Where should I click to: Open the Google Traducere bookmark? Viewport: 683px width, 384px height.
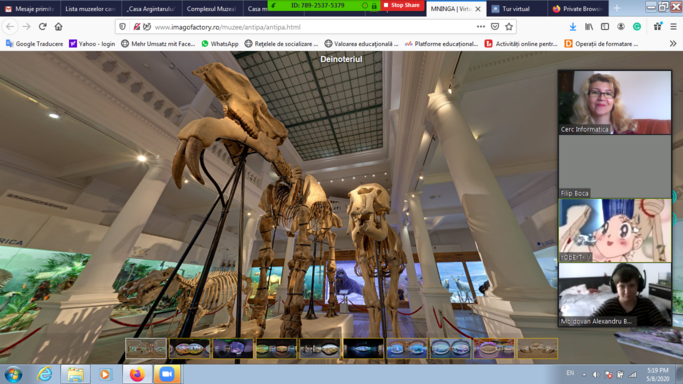click(x=34, y=44)
